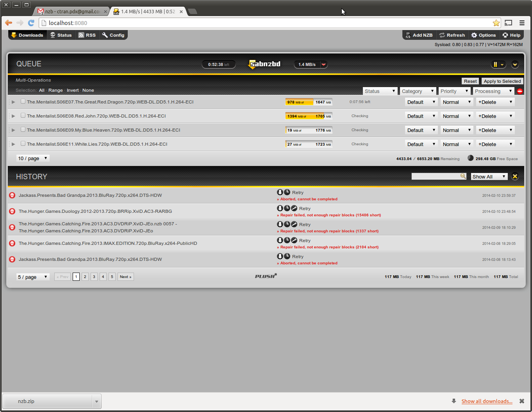Click wrench icon for Catching Fire IMAX
This screenshot has height=412, width=532.
(294, 240)
